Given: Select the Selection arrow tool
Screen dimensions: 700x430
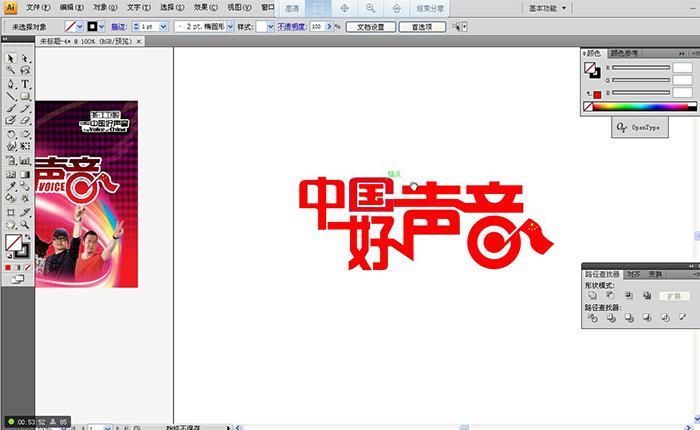Looking at the screenshot, I should (x=11, y=58).
